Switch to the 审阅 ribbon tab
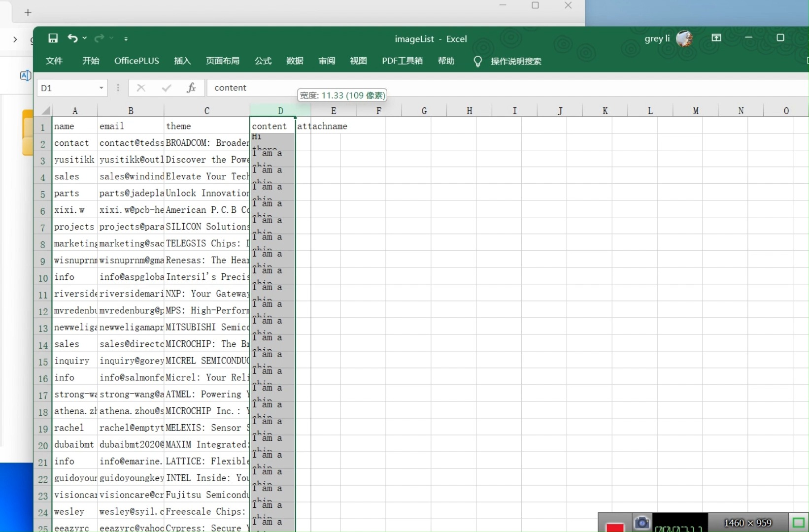Image resolution: width=809 pixels, height=532 pixels. click(327, 61)
